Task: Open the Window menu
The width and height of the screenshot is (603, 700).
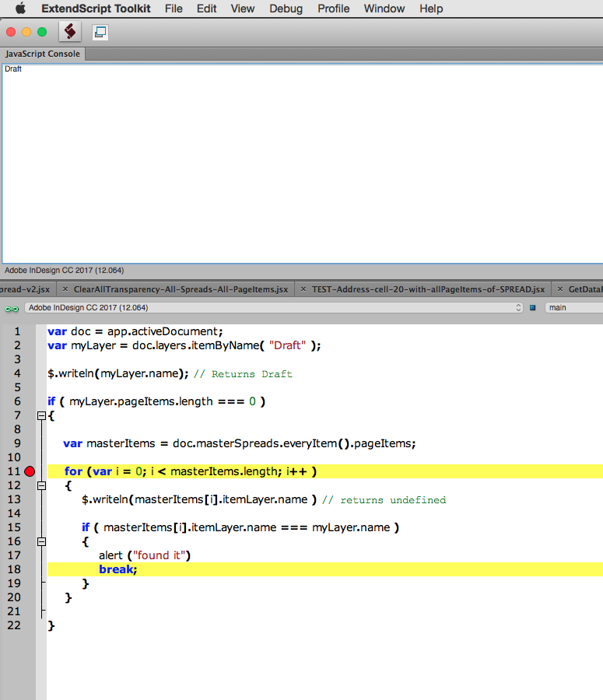Action: click(x=384, y=9)
